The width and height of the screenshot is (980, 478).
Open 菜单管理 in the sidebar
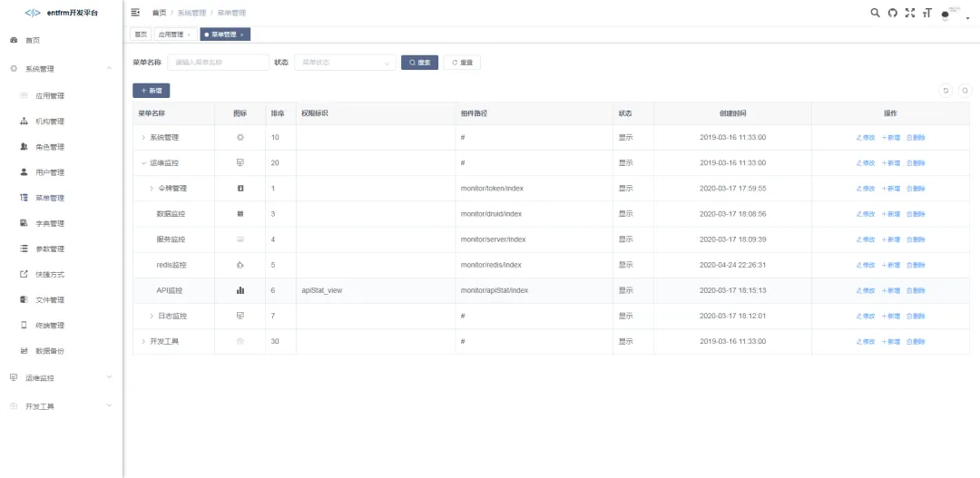pyautogui.click(x=61, y=198)
